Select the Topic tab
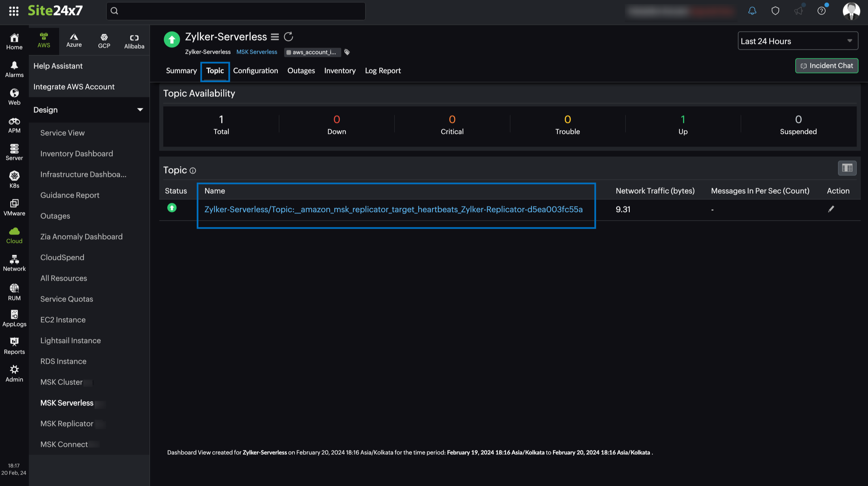The height and width of the screenshot is (486, 868). (x=215, y=70)
